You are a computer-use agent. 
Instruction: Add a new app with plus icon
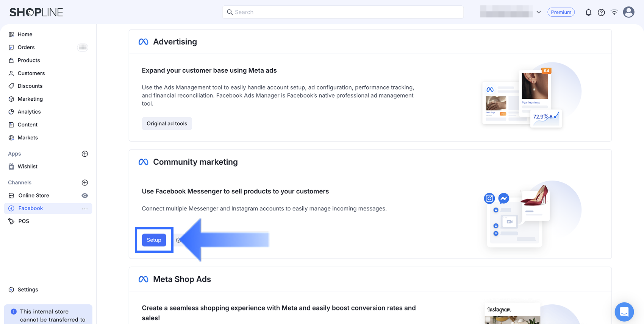[85, 154]
